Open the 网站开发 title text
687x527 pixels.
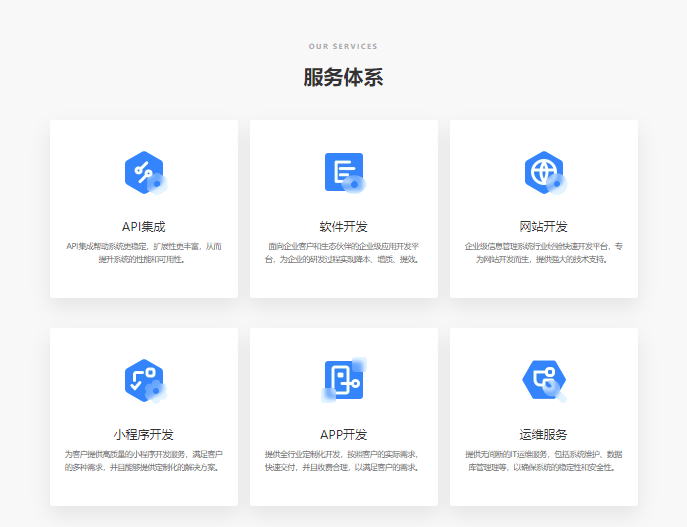pos(544,227)
